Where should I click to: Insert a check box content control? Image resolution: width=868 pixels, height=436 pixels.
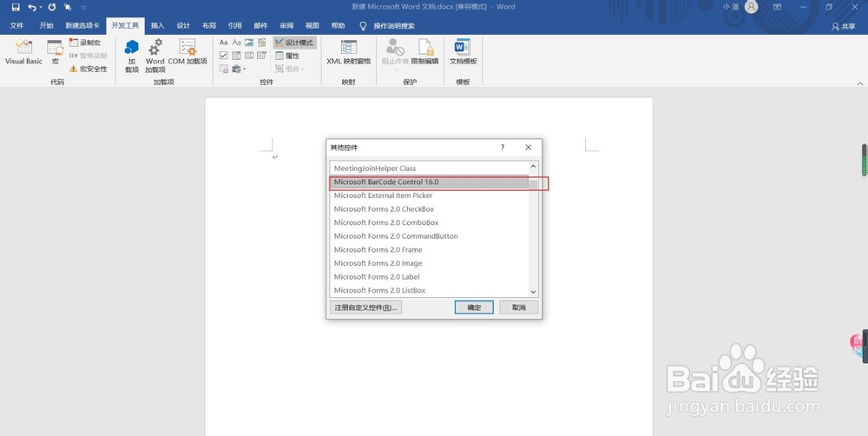pos(224,56)
